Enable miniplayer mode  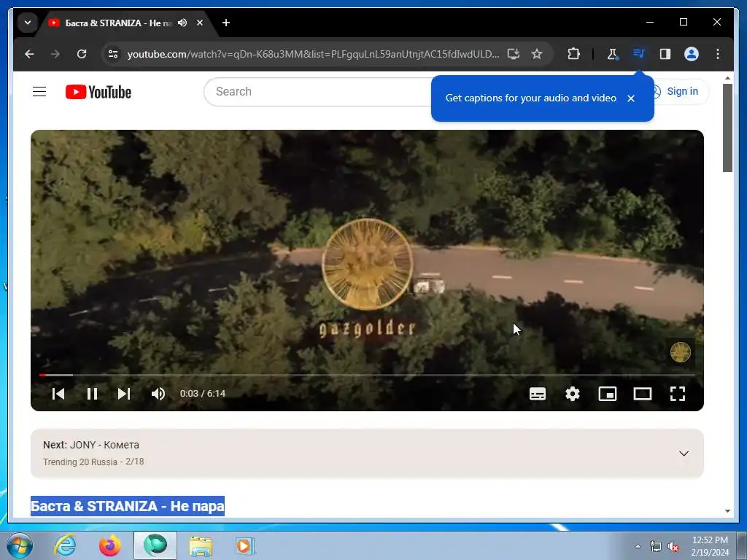608,394
